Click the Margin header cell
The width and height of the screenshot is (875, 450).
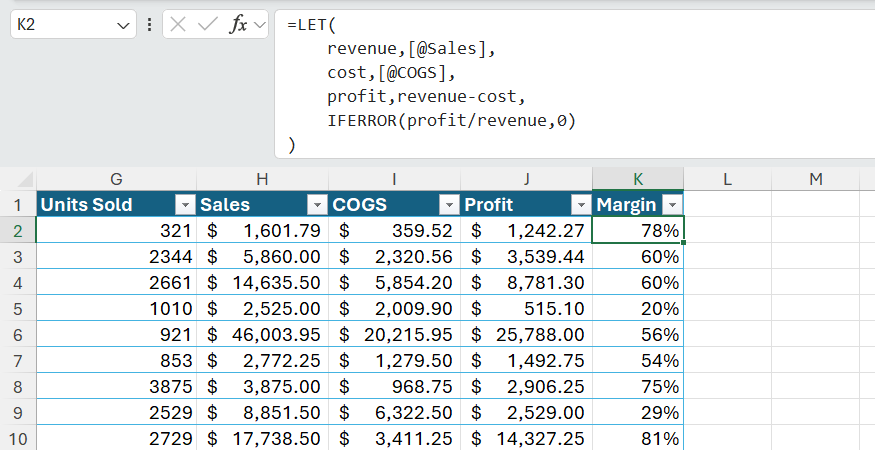(638, 204)
